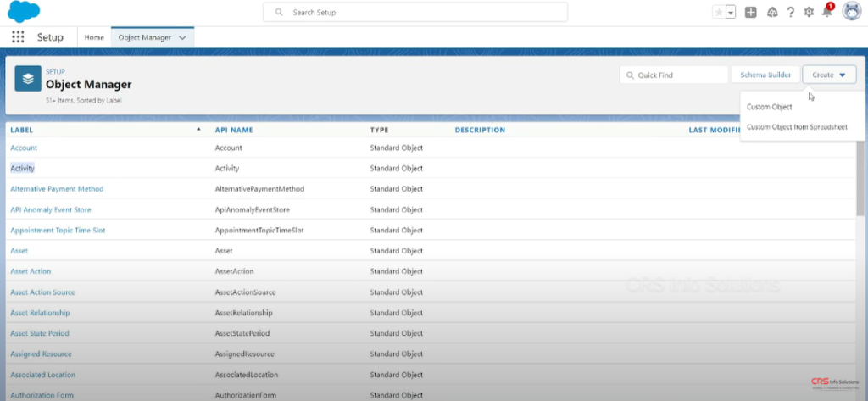Click API name ApiAnomalyEventStore
The height and width of the screenshot is (401, 868).
point(253,210)
